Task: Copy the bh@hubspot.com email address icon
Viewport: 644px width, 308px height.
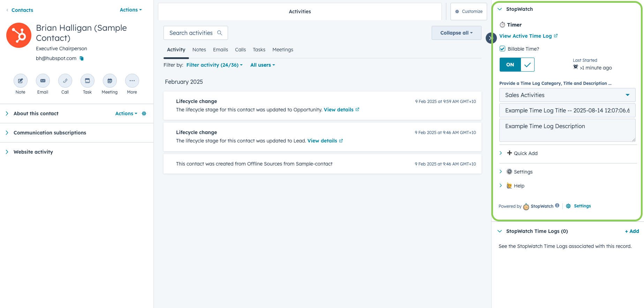Action: coord(82,58)
